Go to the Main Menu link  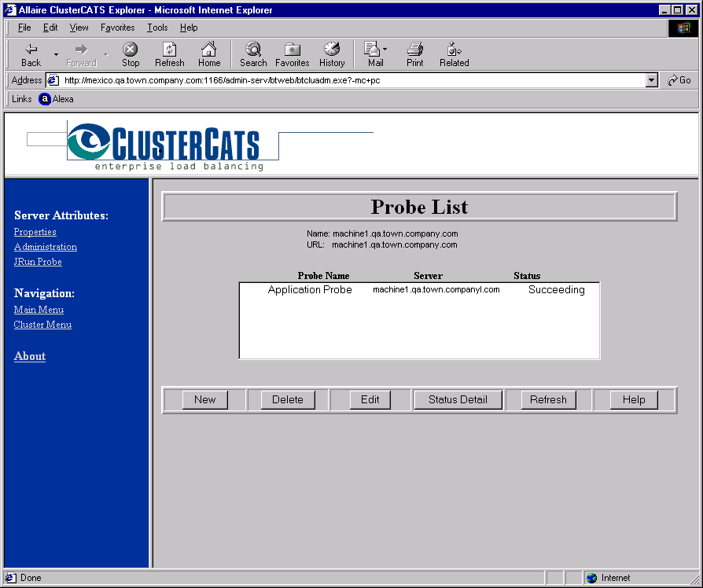[39, 309]
